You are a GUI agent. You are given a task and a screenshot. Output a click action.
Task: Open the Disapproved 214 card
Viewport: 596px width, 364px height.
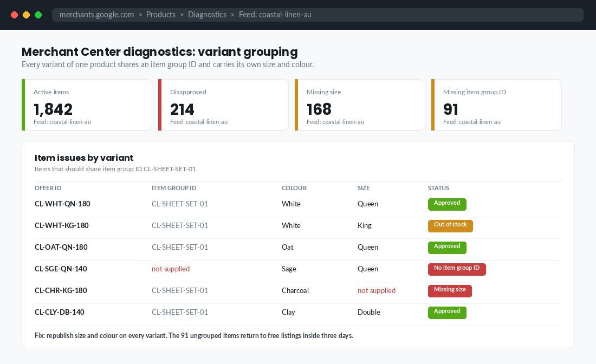click(x=223, y=105)
